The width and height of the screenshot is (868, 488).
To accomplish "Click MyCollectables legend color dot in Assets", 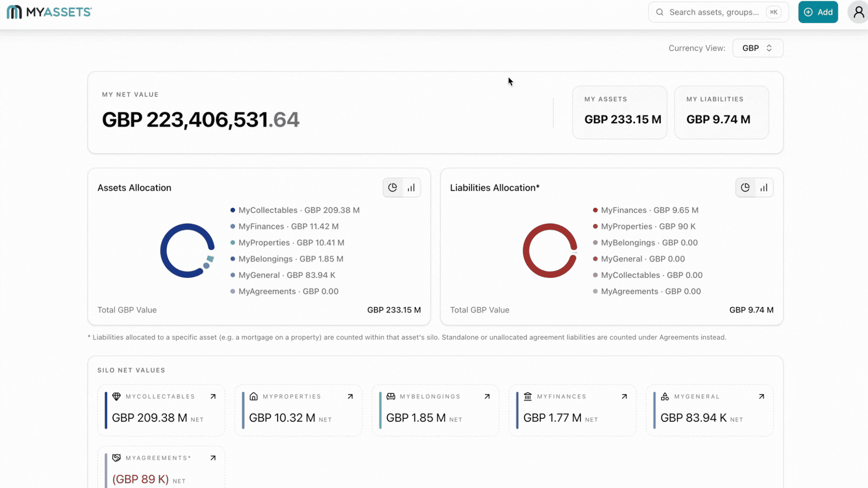I will click(x=233, y=210).
